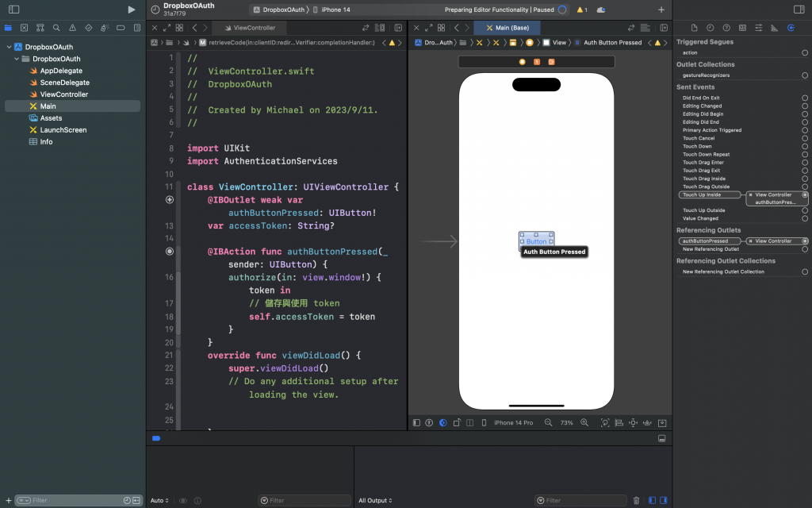Open the 73% zoom level menu
812x508 pixels.
click(566, 422)
